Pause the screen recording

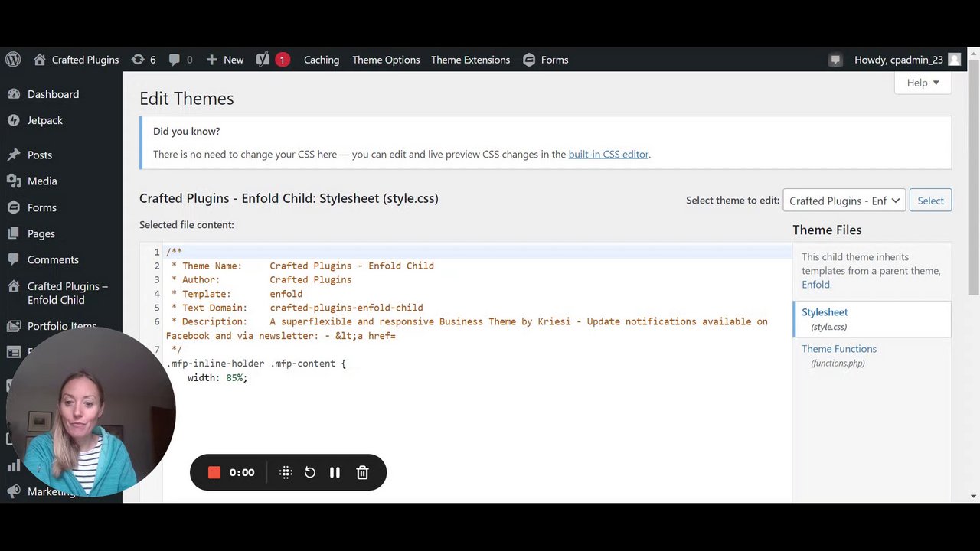coord(335,472)
